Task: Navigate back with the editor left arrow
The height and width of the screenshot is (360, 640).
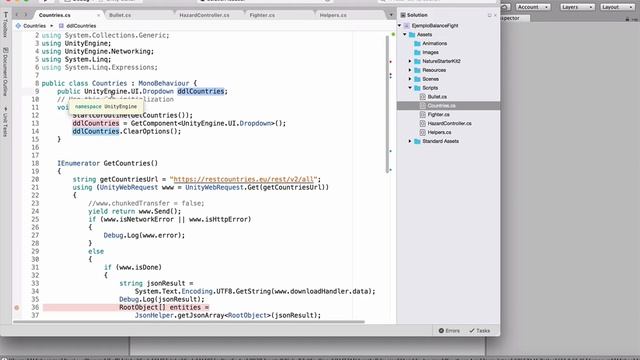Action: pyautogui.click(x=17, y=15)
